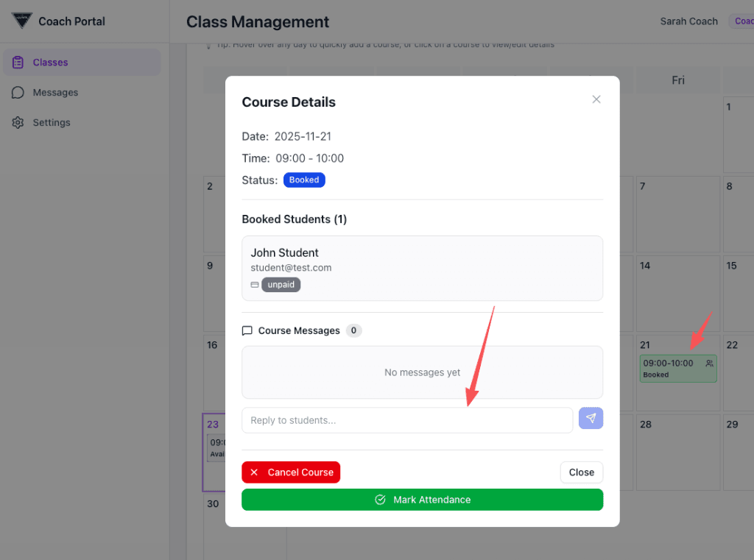Click the students icon on the 21st course
This screenshot has height=560, width=754.
(x=709, y=364)
